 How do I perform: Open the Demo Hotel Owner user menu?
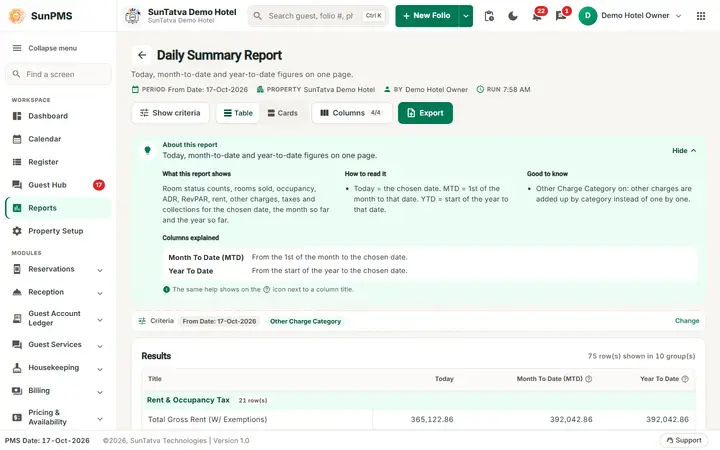pos(630,16)
